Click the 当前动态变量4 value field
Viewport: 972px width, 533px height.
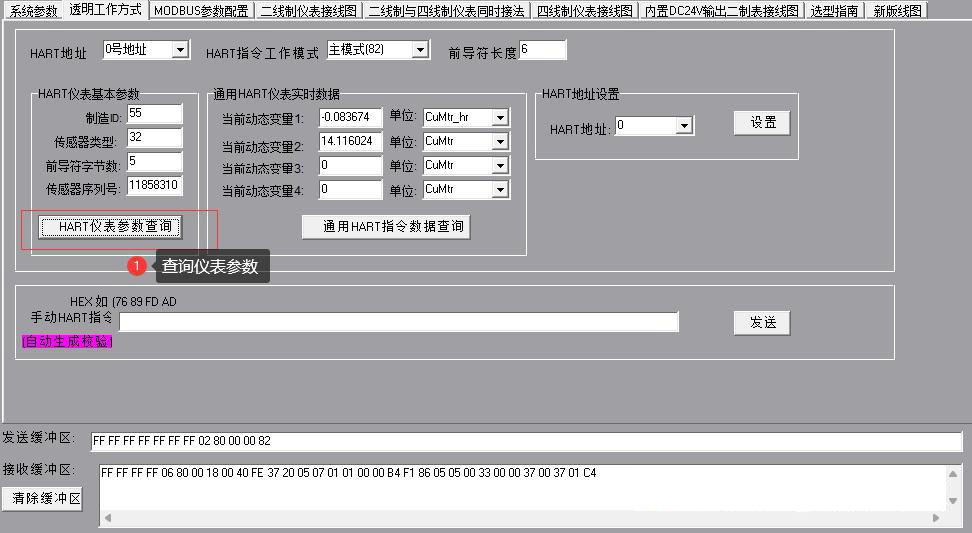(350, 190)
